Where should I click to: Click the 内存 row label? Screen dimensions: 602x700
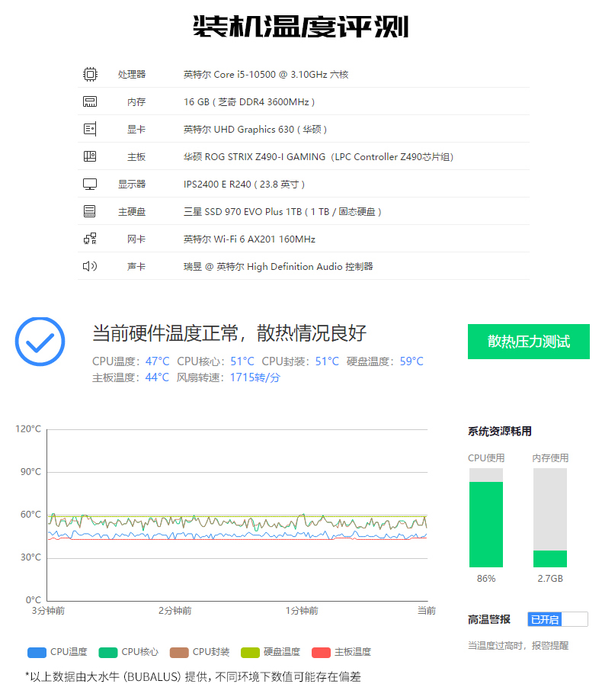pyautogui.click(x=136, y=101)
